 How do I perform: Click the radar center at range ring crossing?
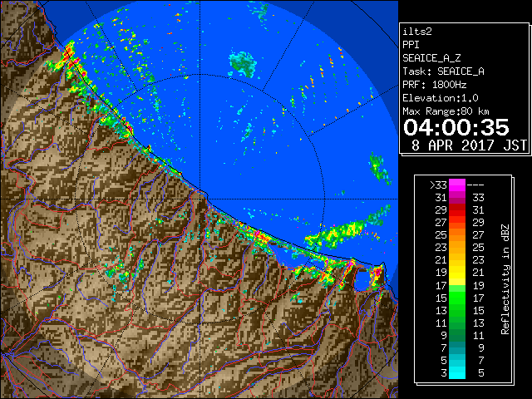coord(199,199)
